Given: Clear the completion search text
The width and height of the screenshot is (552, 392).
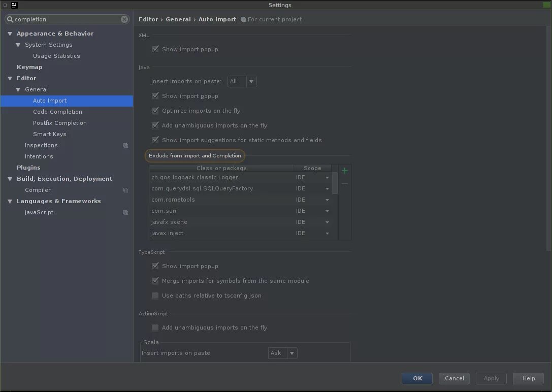Looking at the screenshot, I should [124, 19].
